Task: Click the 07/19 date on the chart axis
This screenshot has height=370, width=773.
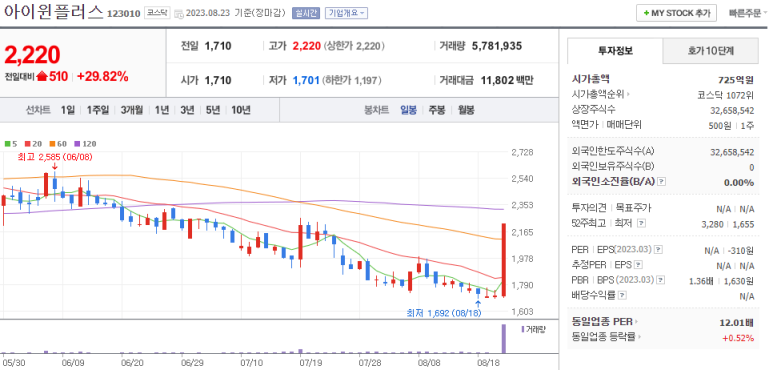Action: (310, 363)
